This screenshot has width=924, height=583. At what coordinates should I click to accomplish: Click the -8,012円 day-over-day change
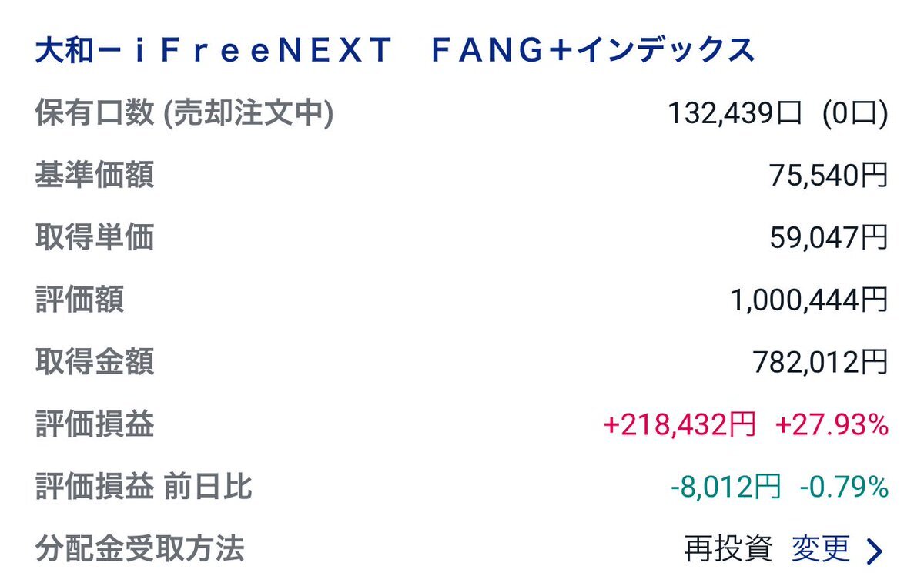725,488
